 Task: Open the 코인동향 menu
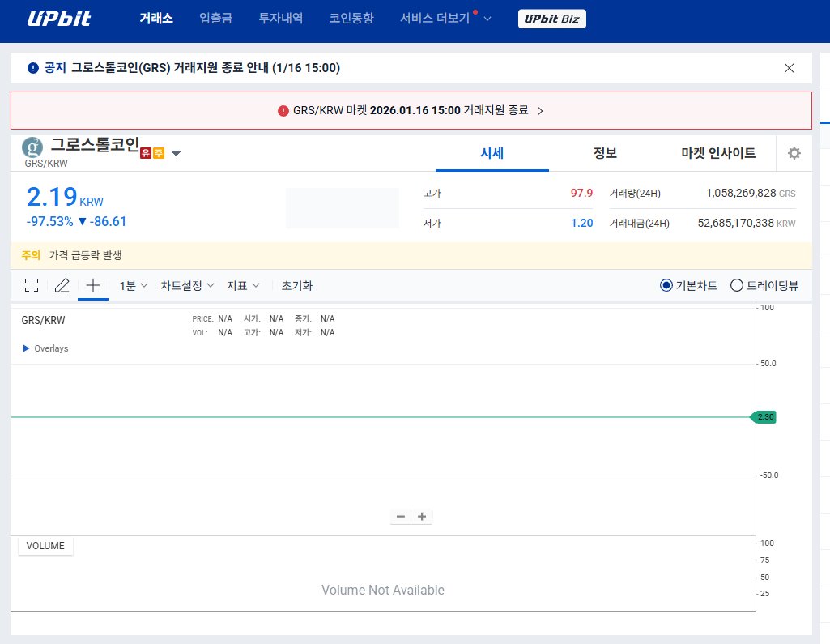351,18
